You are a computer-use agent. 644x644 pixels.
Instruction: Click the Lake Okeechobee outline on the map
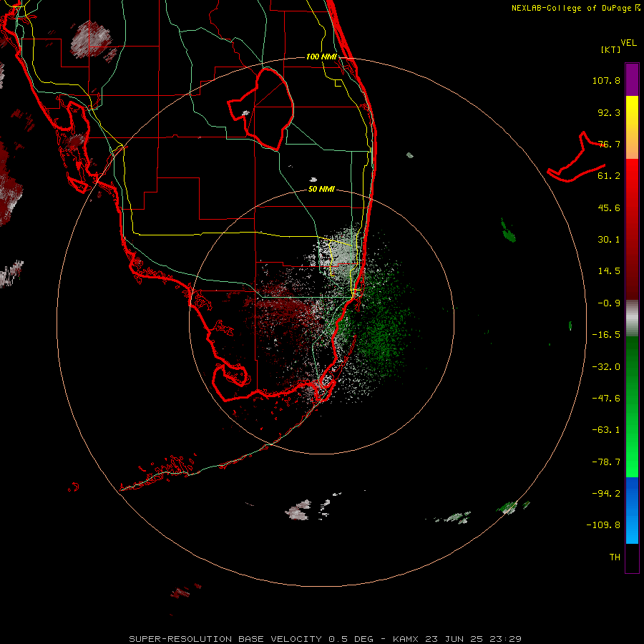[262, 109]
